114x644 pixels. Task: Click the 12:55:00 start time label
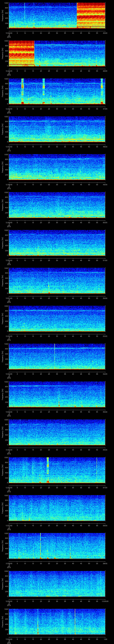pyautogui.click(x=9, y=450)
